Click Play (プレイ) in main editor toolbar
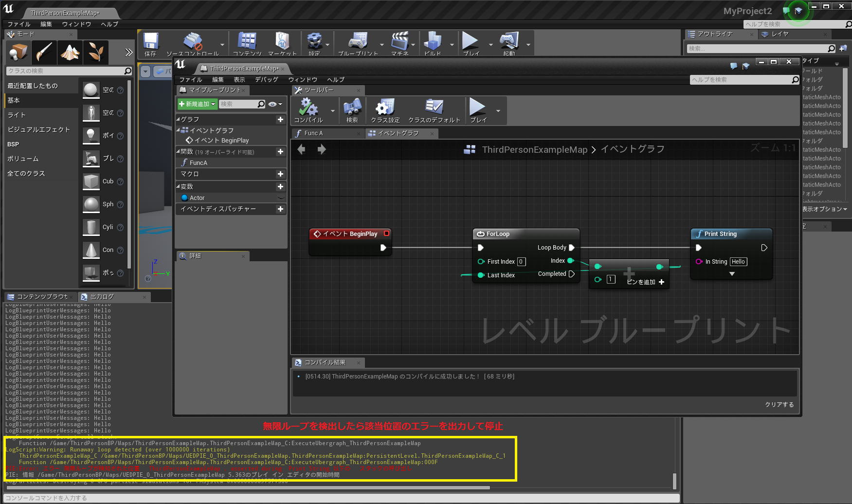This screenshot has width=852, height=504. 471,44
